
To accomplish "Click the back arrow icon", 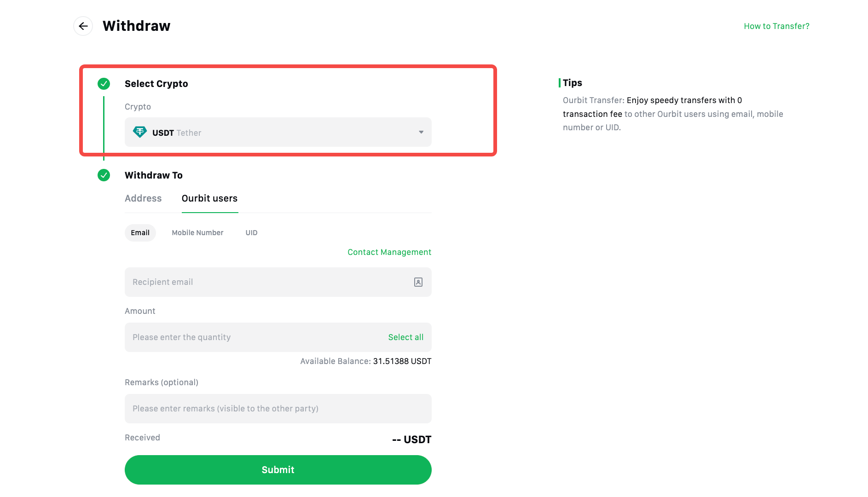I will coord(83,26).
